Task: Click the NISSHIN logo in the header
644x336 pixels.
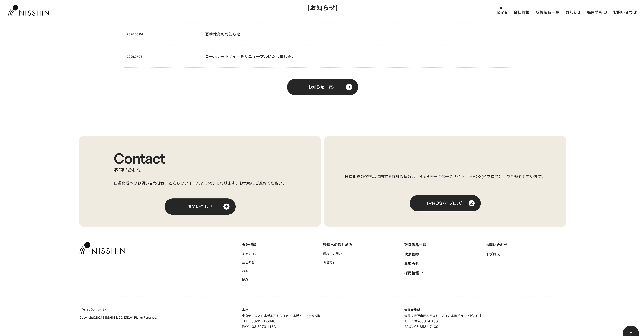Action: 29,11
